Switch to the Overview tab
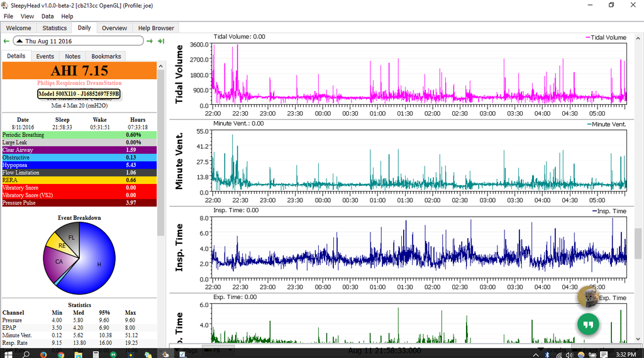 point(114,28)
